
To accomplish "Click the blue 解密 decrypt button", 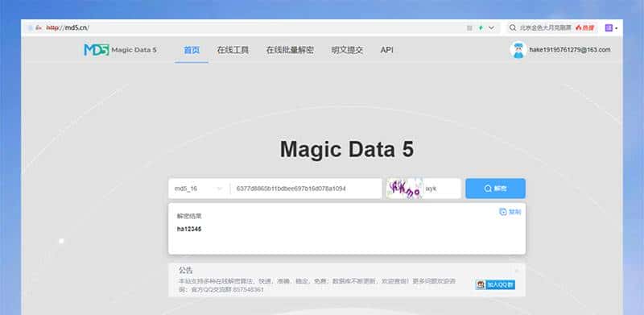I will [495, 189].
